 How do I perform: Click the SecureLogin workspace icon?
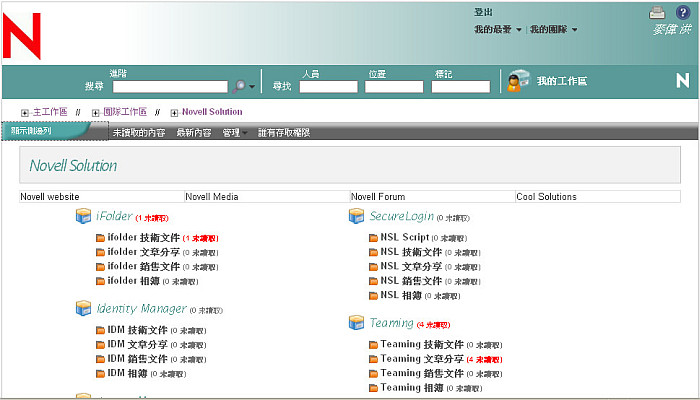356,216
